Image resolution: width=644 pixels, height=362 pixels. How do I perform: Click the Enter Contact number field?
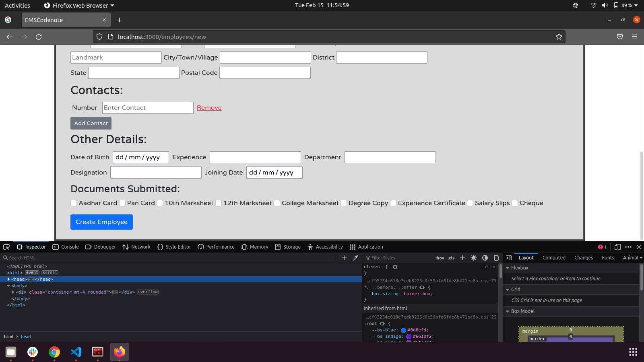click(x=148, y=108)
